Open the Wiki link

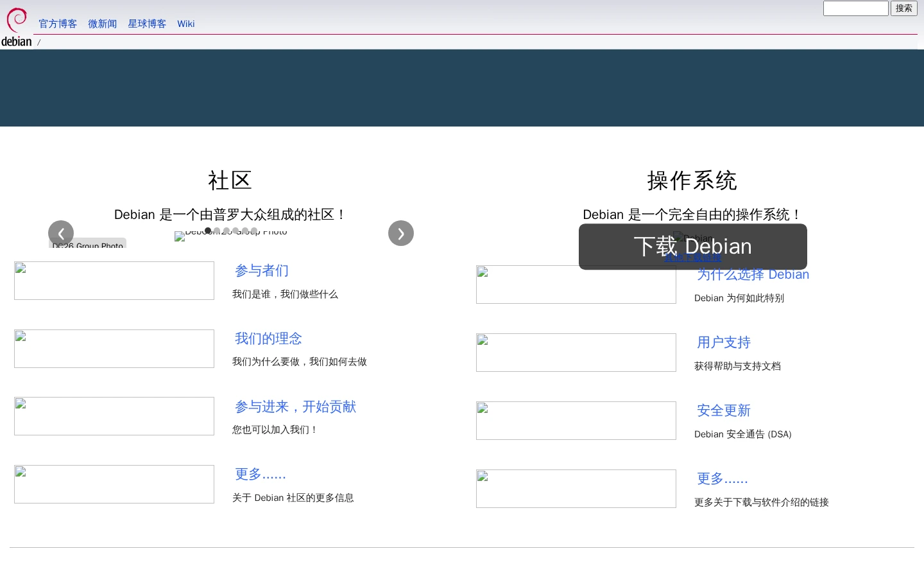coord(186,24)
